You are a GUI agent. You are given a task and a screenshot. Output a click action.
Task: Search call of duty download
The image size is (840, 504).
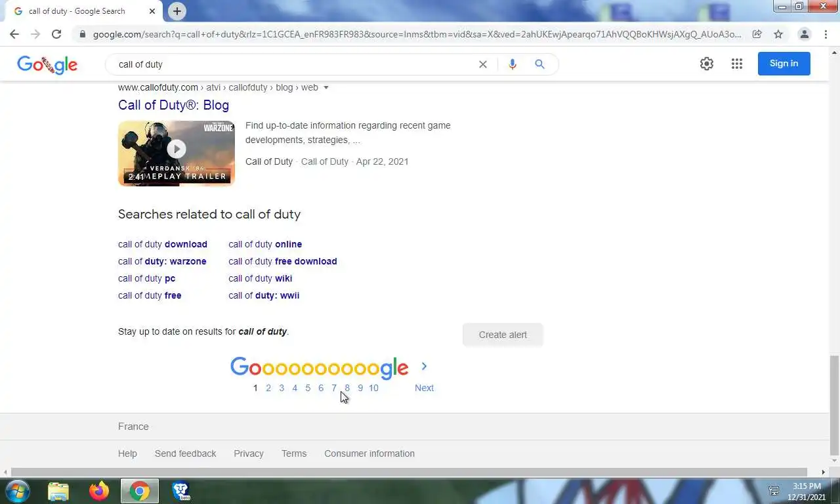point(163,244)
